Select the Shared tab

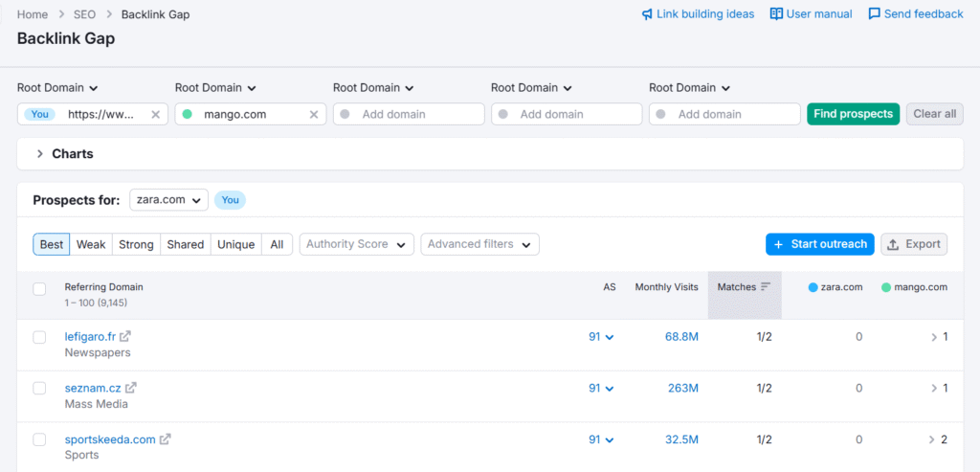click(x=186, y=244)
